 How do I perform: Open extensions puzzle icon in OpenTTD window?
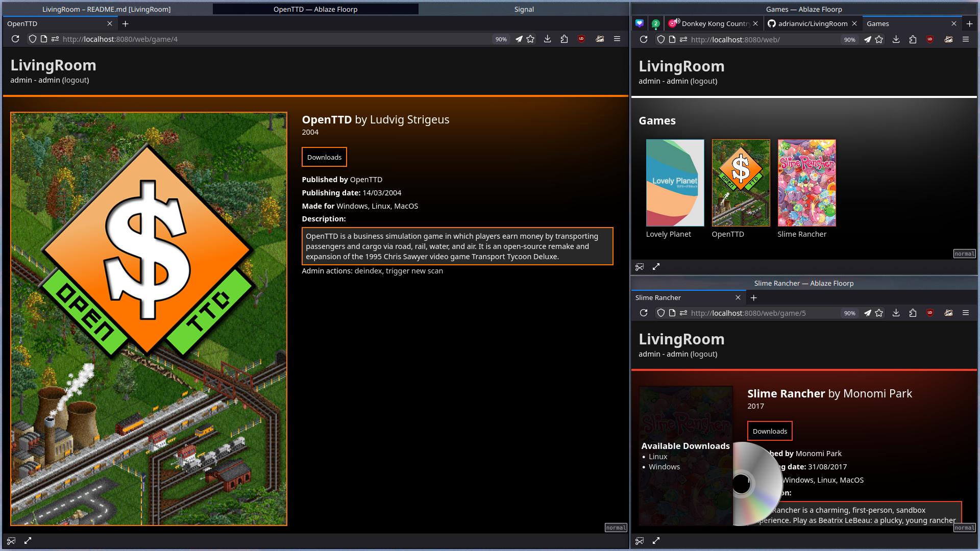coord(564,39)
